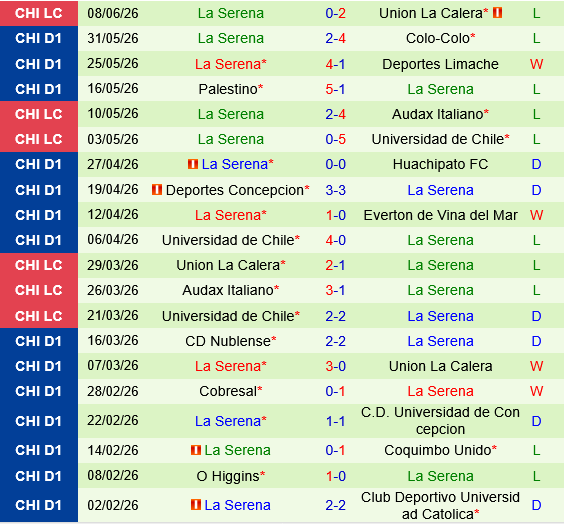Click Club Deportivo Universidad Catolica link

coord(440,505)
